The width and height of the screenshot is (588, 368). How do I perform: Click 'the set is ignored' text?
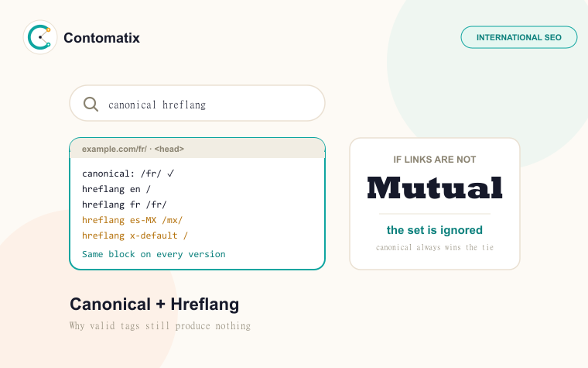pyautogui.click(x=435, y=230)
